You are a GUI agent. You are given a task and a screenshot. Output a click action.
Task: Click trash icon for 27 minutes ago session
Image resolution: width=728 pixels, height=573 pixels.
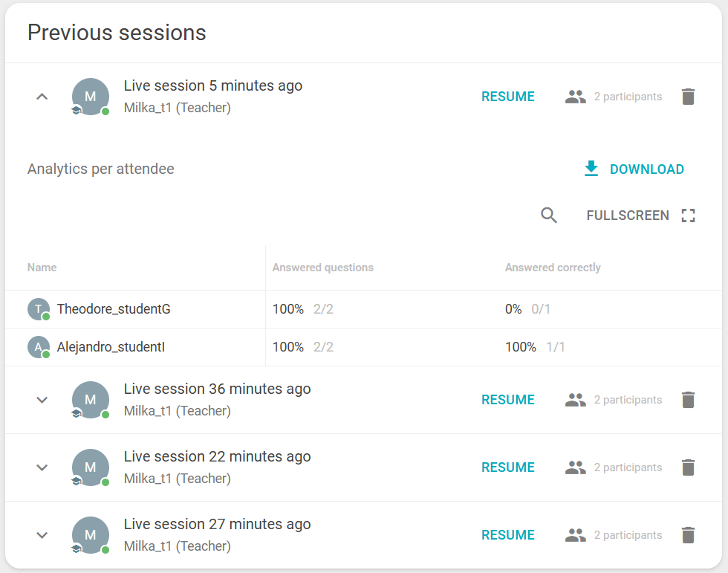click(x=689, y=535)
